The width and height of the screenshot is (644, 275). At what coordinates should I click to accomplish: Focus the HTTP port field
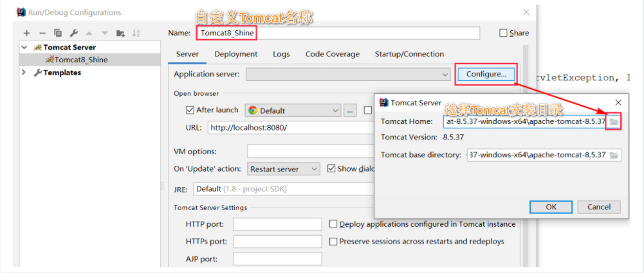pyautogui.click(x=278, y=224)
